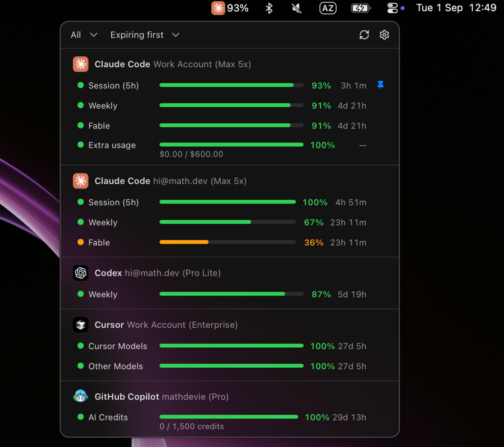Click the green dot beside Codex Weekly

pos(81,294)
